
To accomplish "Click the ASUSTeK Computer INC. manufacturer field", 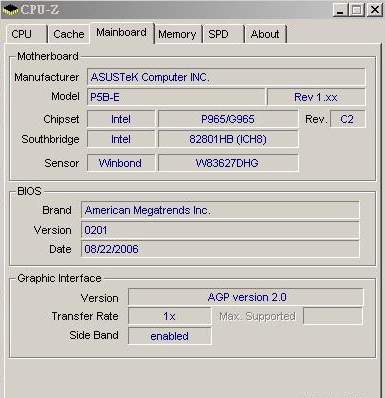I will (x=226, y=77).
